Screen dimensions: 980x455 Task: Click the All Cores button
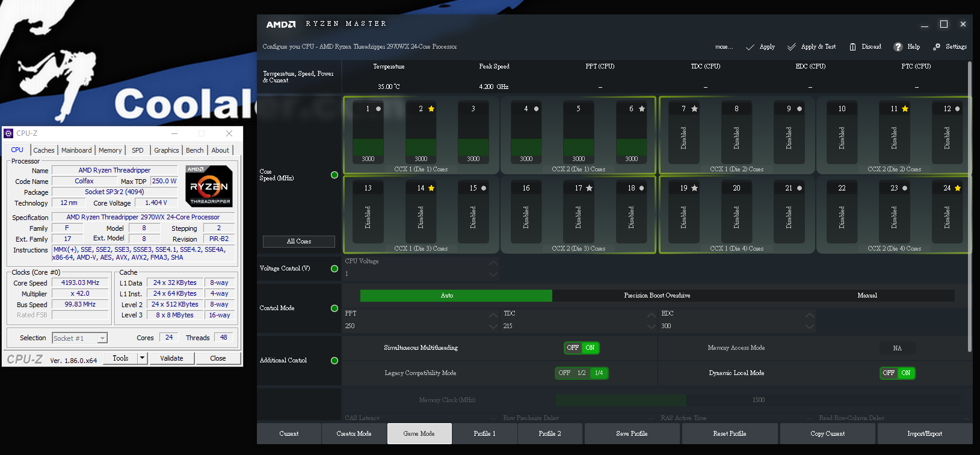point(299,241)
